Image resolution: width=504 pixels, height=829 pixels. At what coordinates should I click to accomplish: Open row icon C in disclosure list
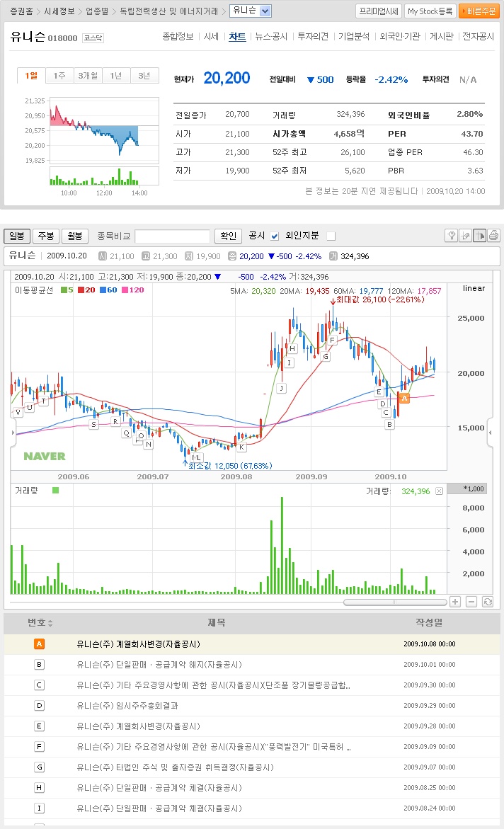point(39,685)
